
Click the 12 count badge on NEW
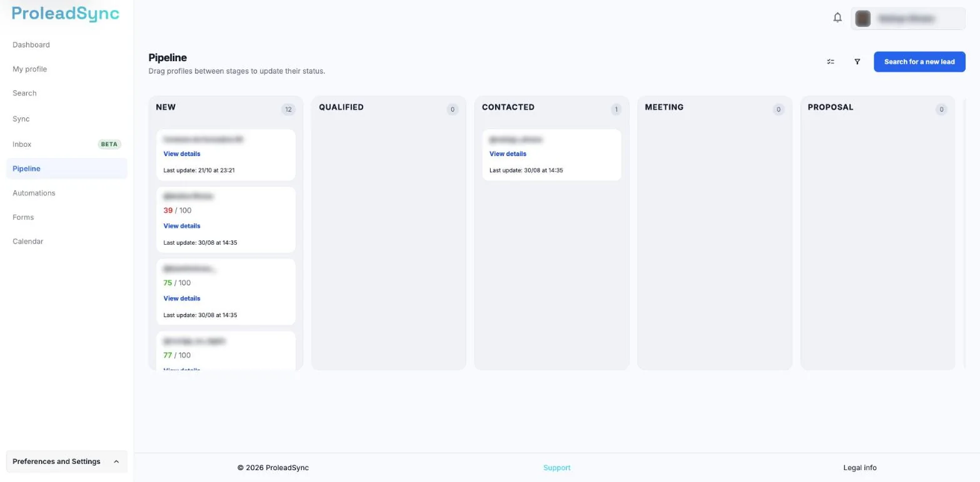point(288,110)
